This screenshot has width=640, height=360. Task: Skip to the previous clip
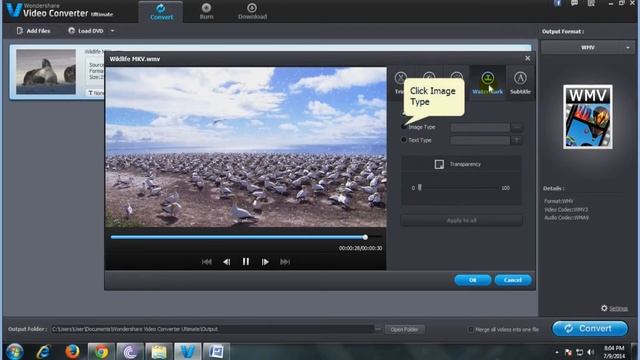207,262
